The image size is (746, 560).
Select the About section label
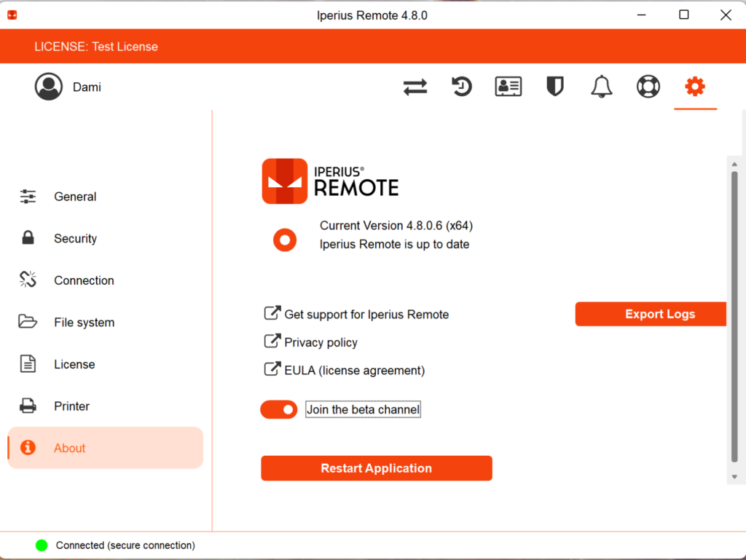pyautogui.click(x=69, y=449)
